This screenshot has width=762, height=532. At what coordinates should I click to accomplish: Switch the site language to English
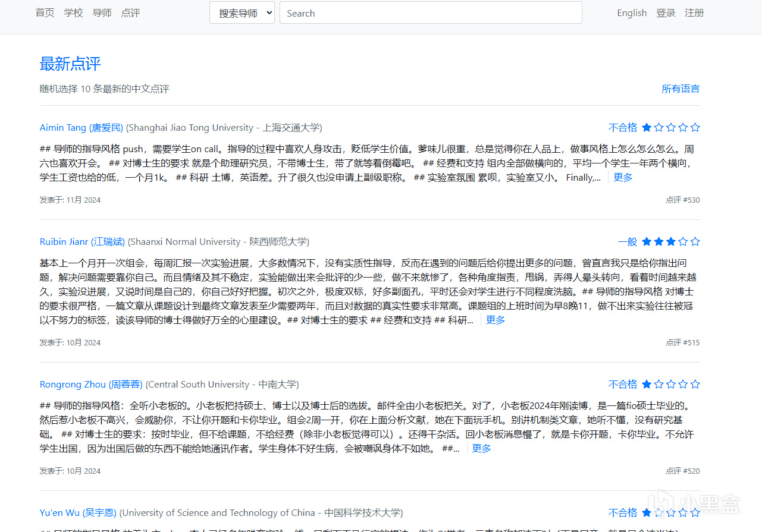coord(632,13)
